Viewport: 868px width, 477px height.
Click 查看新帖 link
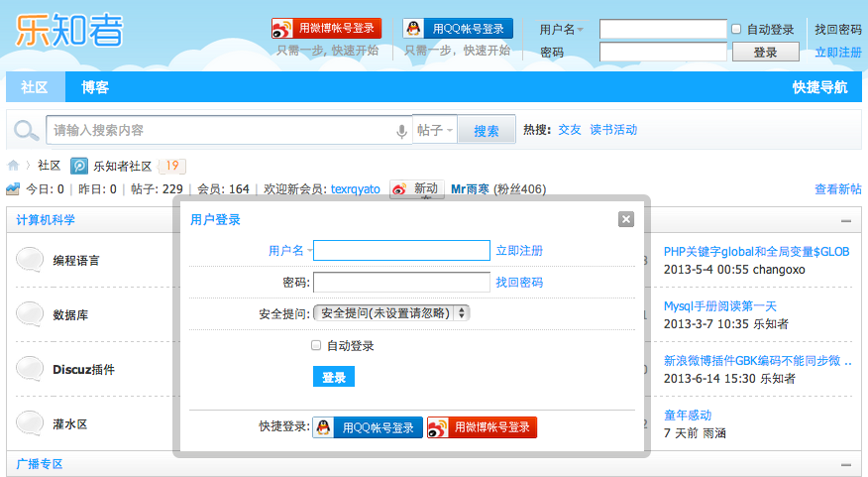point(838,189)
